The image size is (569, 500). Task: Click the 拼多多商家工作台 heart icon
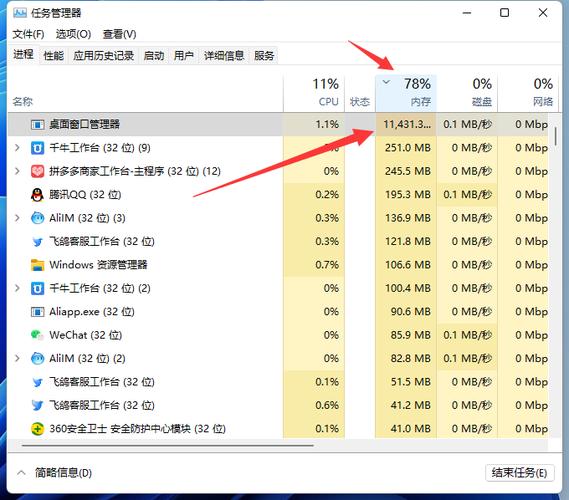[37, 171]
